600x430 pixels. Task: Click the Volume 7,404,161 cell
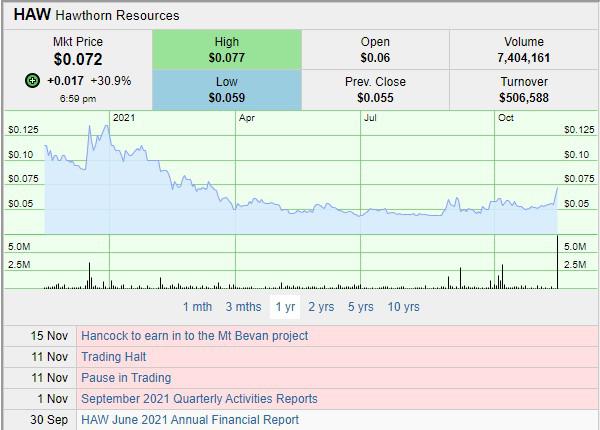(524, 50)
